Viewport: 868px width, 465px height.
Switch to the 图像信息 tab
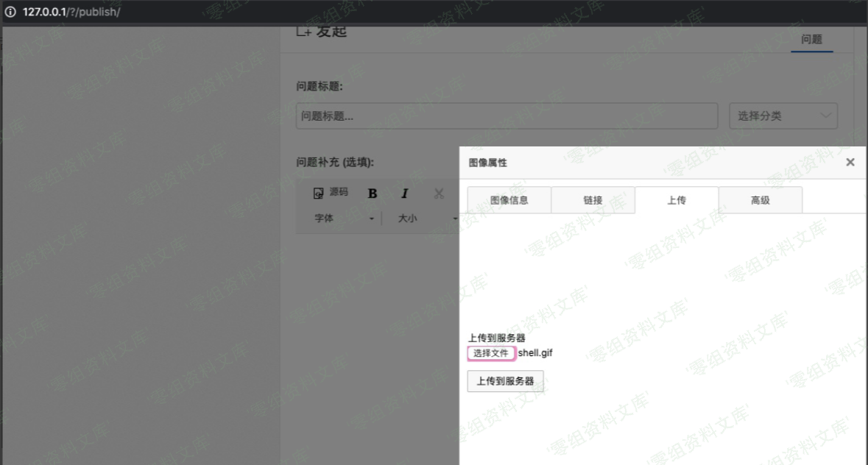(509, 200)
